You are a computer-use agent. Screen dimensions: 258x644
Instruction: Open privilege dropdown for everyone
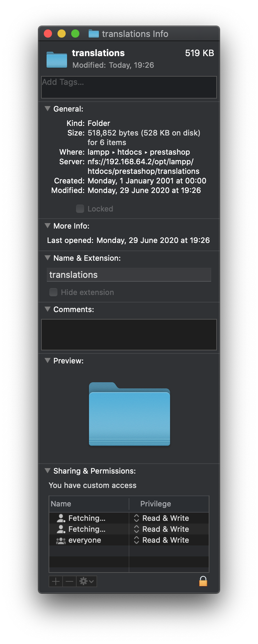click(137, 540)
